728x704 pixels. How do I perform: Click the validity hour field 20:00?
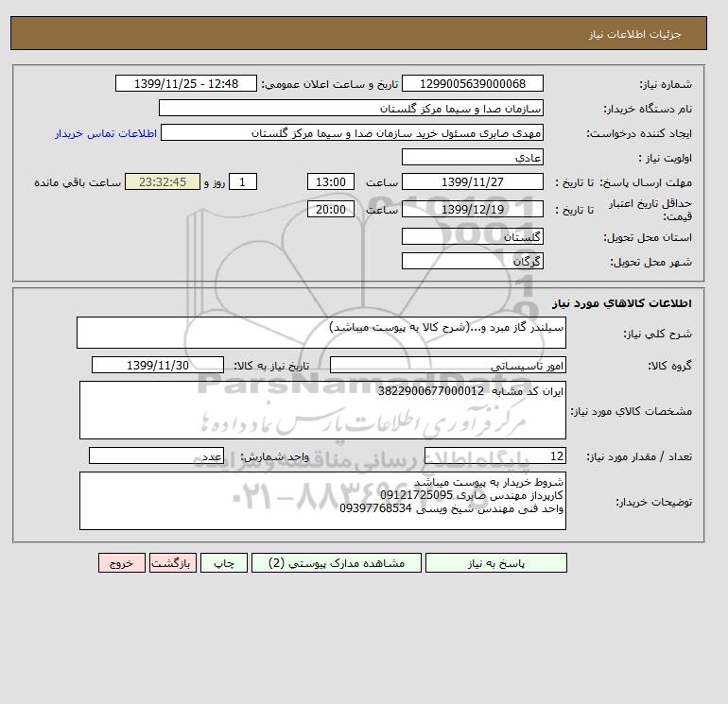[x=331, y=209]
